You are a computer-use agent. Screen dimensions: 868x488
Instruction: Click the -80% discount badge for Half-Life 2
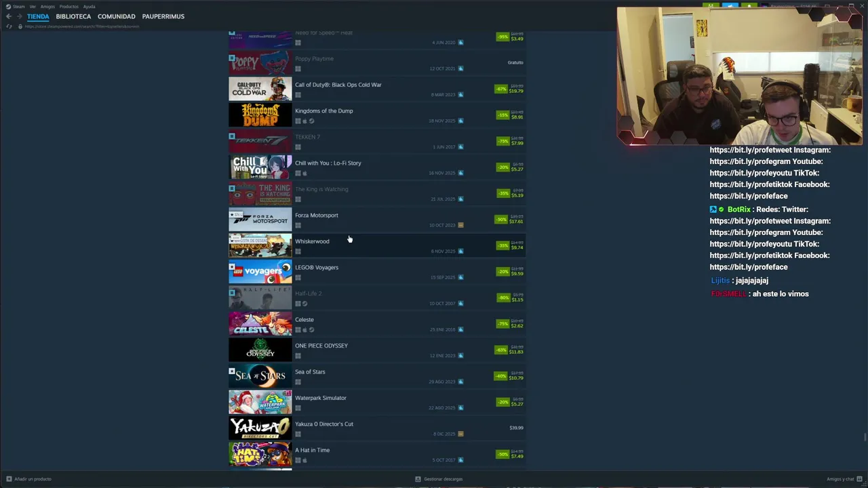tap(503, 298)
